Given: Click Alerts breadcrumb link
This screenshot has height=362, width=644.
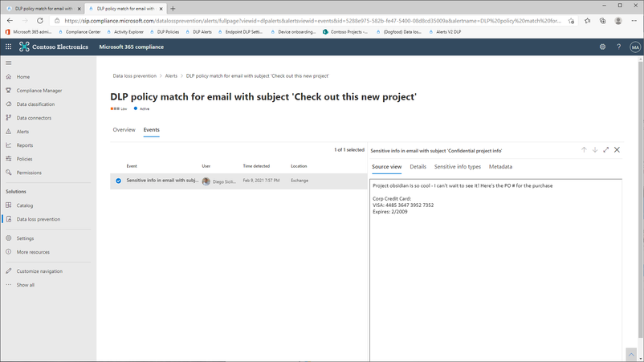Looking at the screenshot, I should (x=171, y=76).
